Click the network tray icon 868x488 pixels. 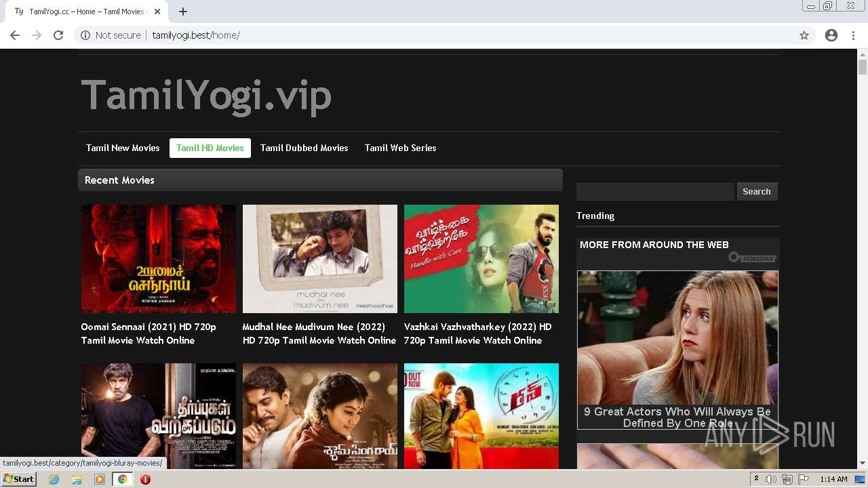click(x=787, y=479)
